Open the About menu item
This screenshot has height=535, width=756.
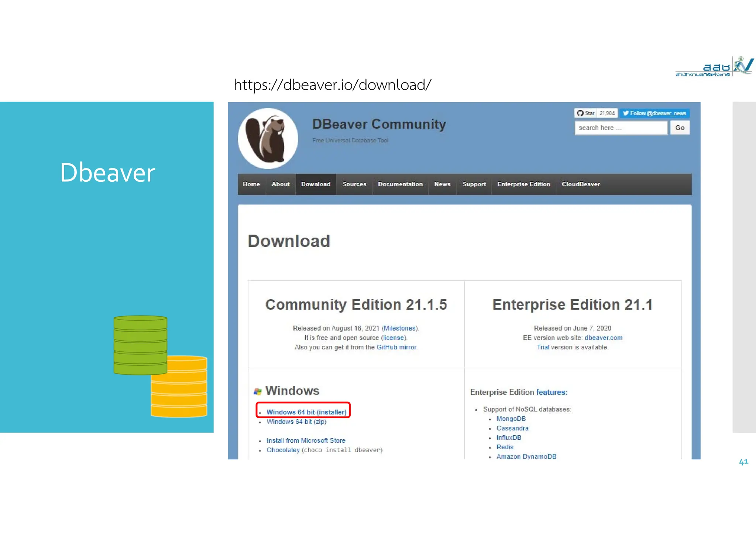[x=281, y=184]
